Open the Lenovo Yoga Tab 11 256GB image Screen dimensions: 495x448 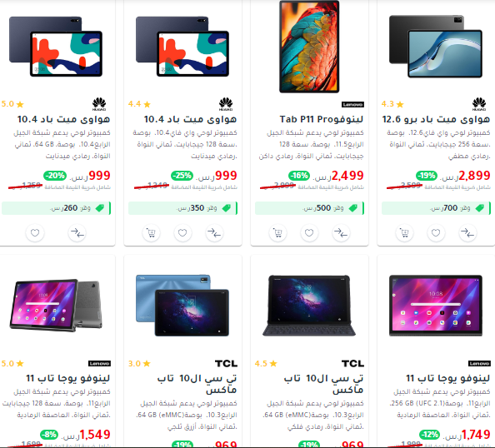click(436, 306)
